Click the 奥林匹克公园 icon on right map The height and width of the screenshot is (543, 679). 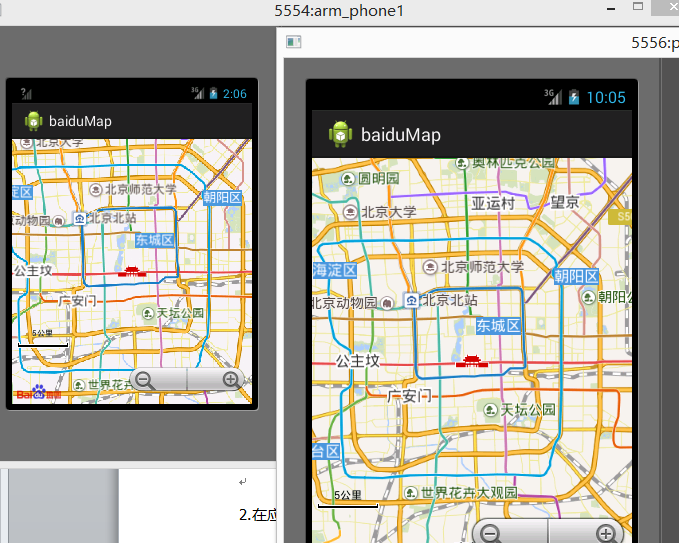(462, 164)
